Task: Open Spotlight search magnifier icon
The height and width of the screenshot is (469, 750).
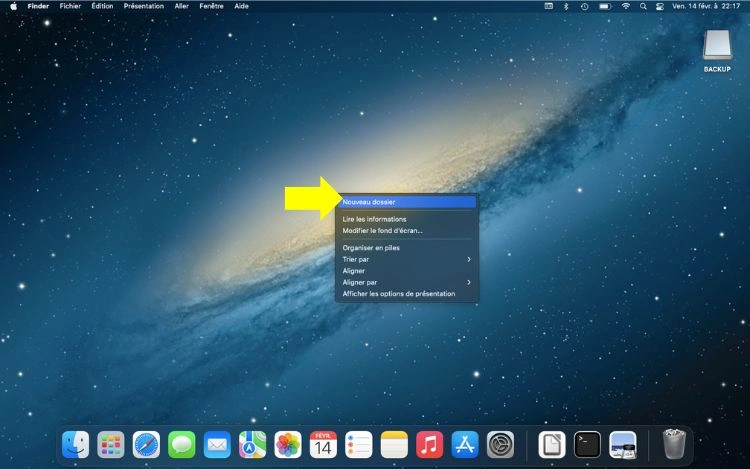Action: [x=643, y=6]
